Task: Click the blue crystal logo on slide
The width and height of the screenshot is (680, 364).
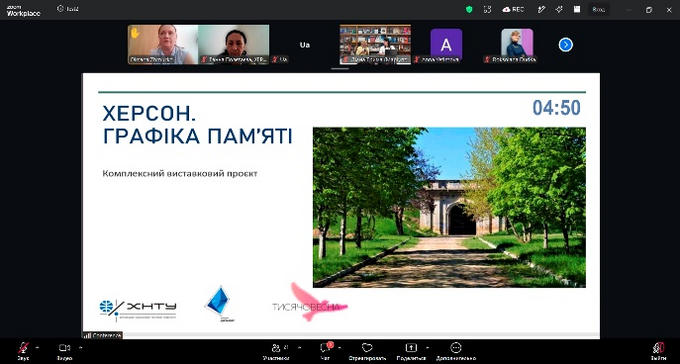Action: 219,304
